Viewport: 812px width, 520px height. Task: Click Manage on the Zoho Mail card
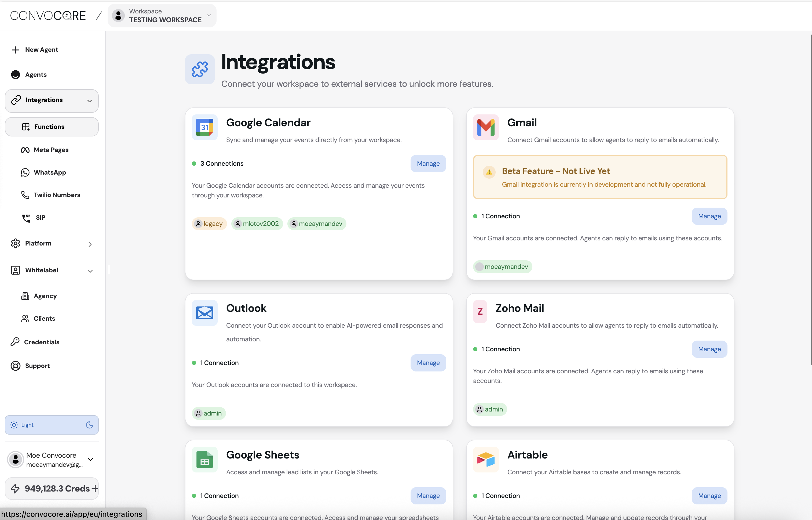(x=709, y=349)
